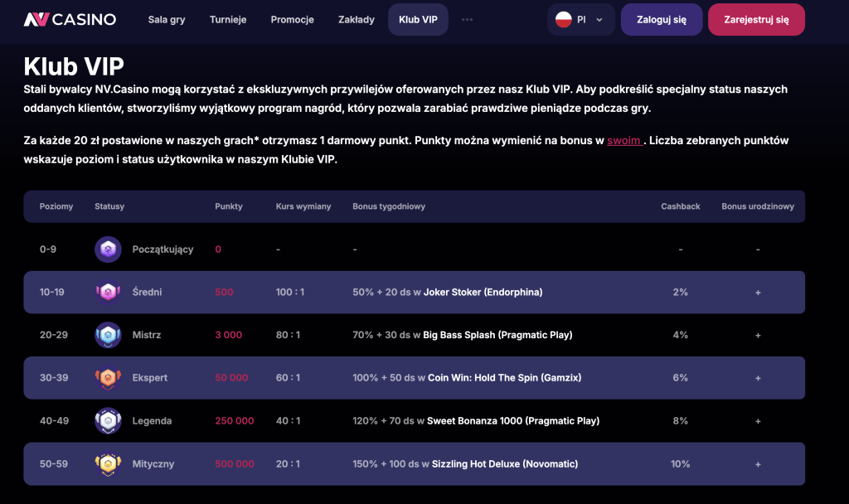
Task: Click the Legenda status name
Action: point(153,421)
